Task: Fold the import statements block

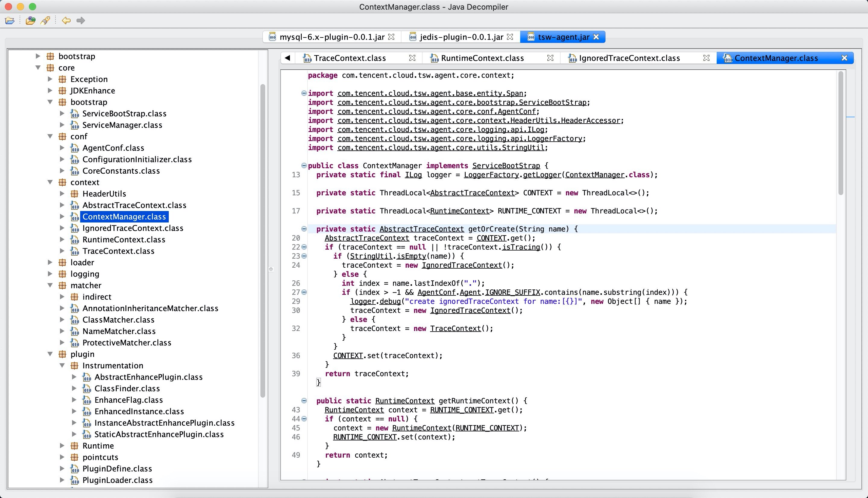Action: (x=303, y=93)
